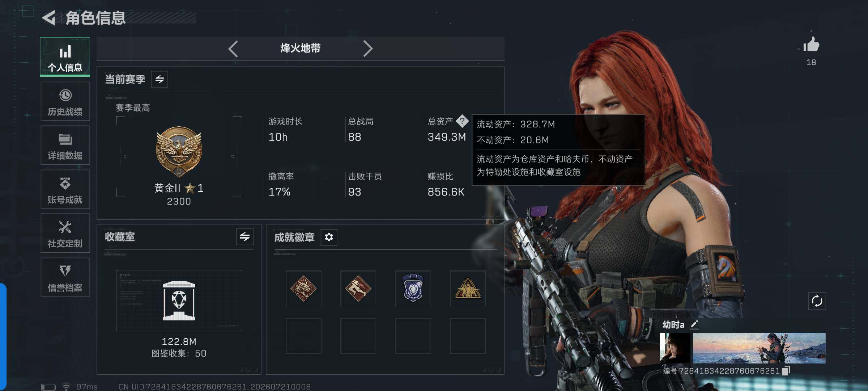Copy the player ID number

point(786,371)
